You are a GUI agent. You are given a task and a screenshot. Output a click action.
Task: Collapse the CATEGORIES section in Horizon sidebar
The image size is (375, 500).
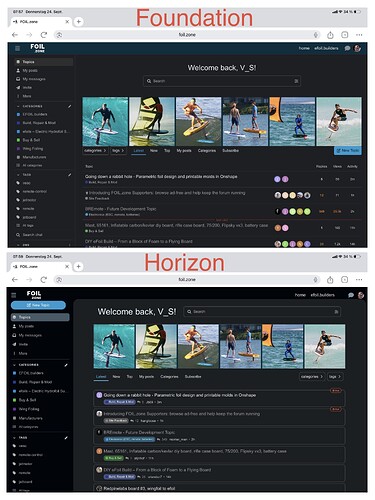pyautogui.click(x=26, y=365)
